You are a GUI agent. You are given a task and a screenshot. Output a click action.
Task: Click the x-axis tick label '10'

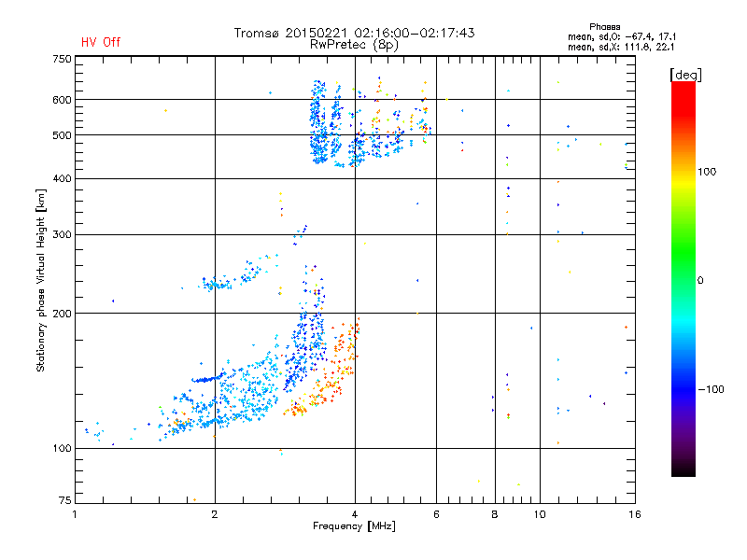point(540,514)
